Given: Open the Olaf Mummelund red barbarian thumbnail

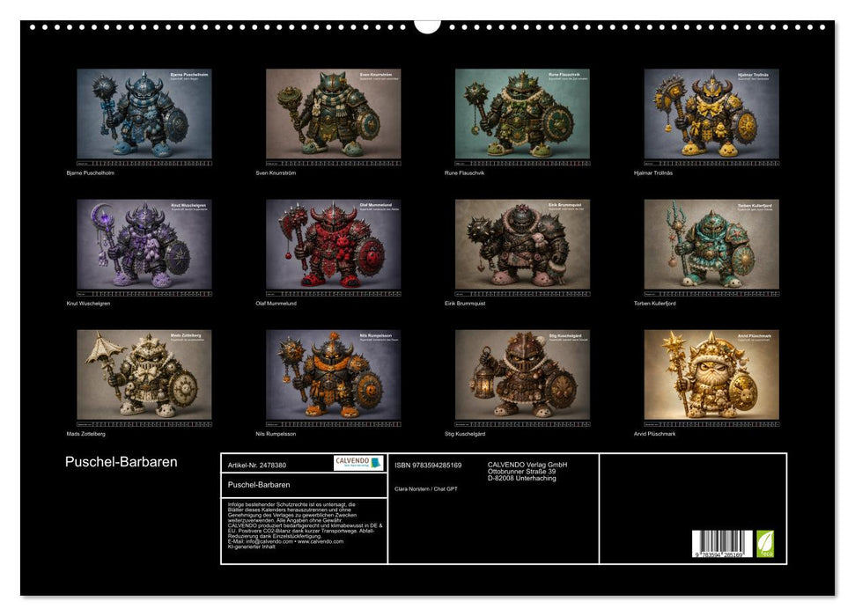Looking at the screenshot, I should click(333, 247).
